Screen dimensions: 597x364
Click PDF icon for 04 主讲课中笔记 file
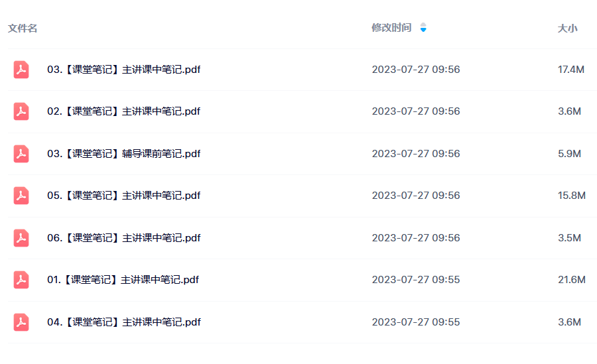tap(21, 322)
